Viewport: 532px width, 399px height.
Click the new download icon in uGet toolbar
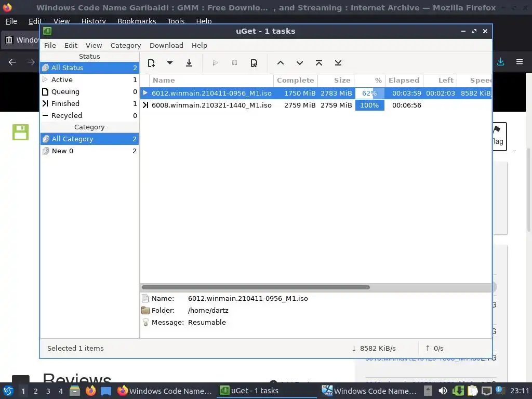click(x=151, y=63)
